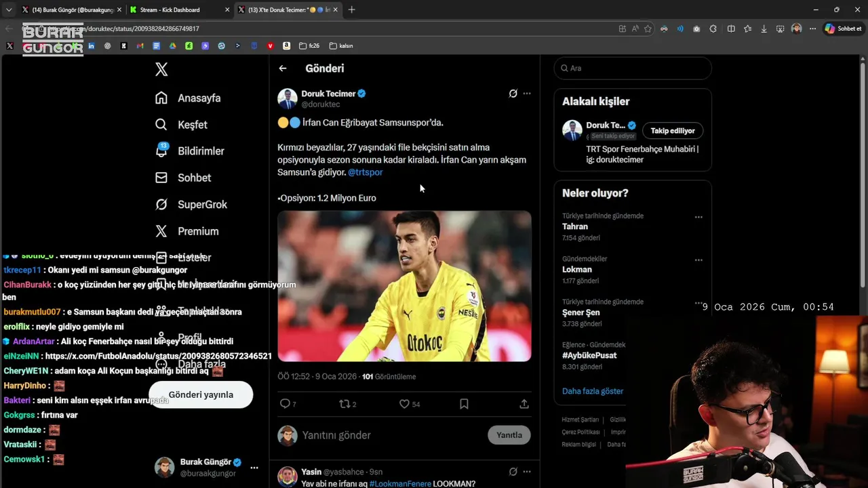The width and height of the screenshot is (868, 488).
Task: Click Takip ediliyor button for Doruk Tecimer
Action: point(673,131)
